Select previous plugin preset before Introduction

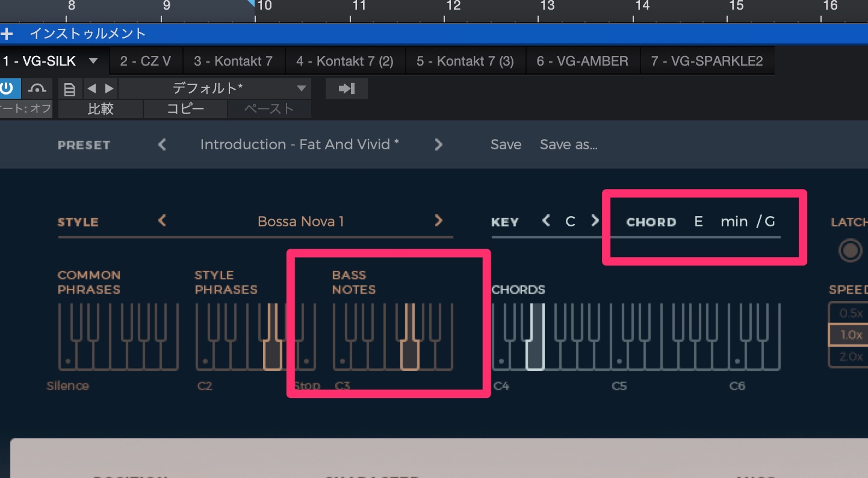pos(162,144)
